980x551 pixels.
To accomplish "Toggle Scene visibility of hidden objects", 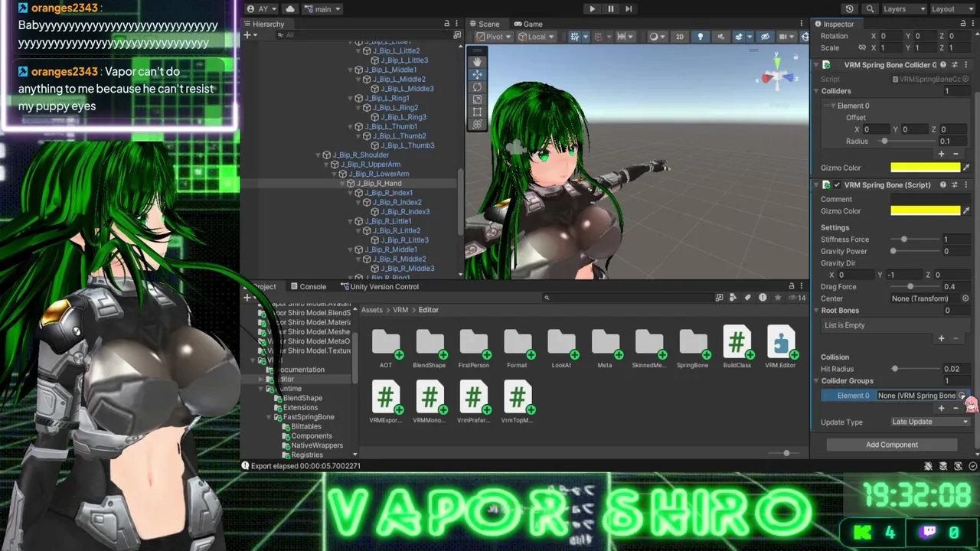I will click(x=765, y=37).
